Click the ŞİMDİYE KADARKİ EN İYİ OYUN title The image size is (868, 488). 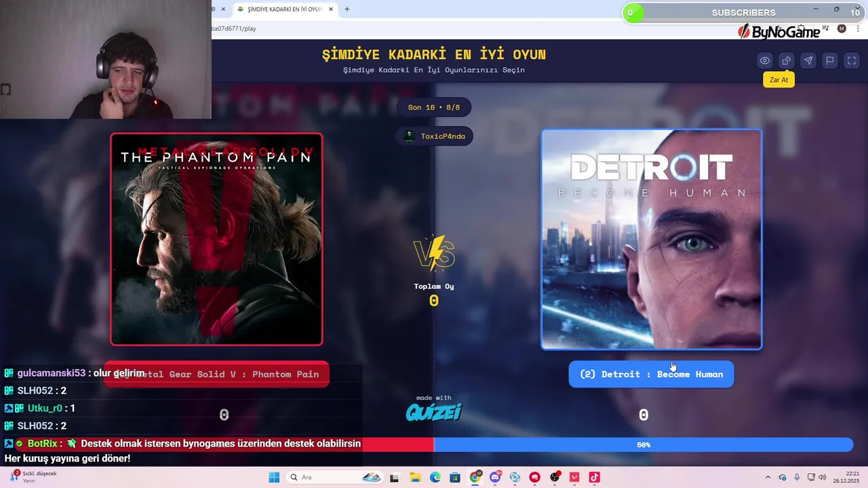tap(434, 55)
